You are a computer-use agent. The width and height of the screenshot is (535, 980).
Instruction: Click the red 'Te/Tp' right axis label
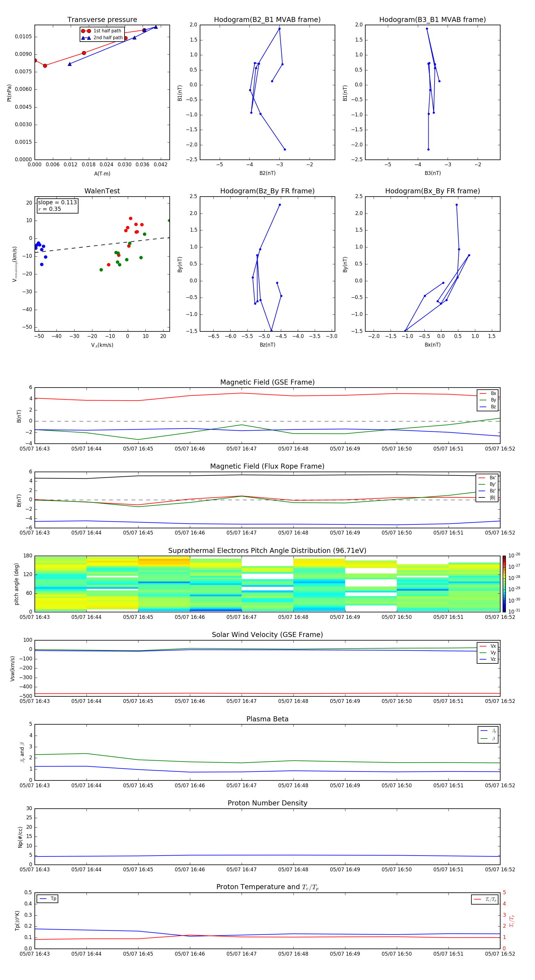point(512,921)
